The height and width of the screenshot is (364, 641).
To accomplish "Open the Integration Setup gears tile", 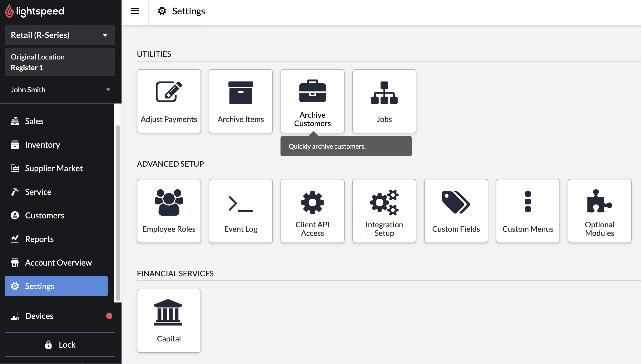I will point(384,211).
